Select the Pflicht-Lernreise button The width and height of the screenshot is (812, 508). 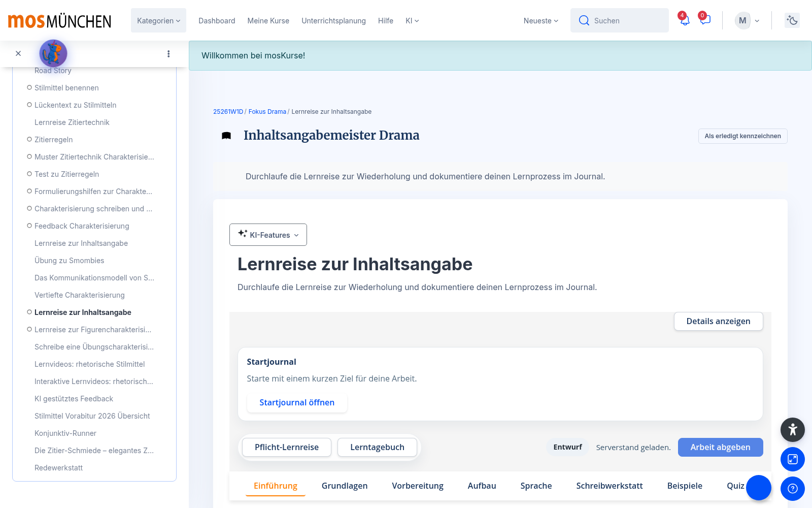tap(287, 447)
